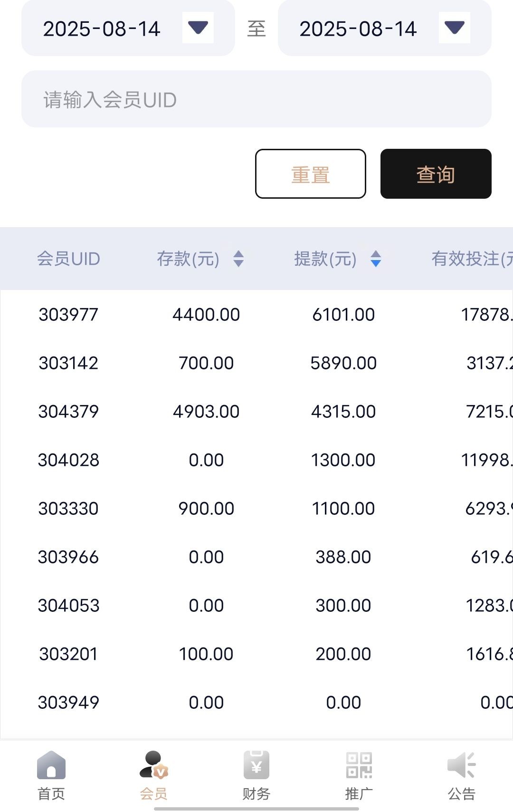Select the start date 2025-08-14 field

[102, 29]
